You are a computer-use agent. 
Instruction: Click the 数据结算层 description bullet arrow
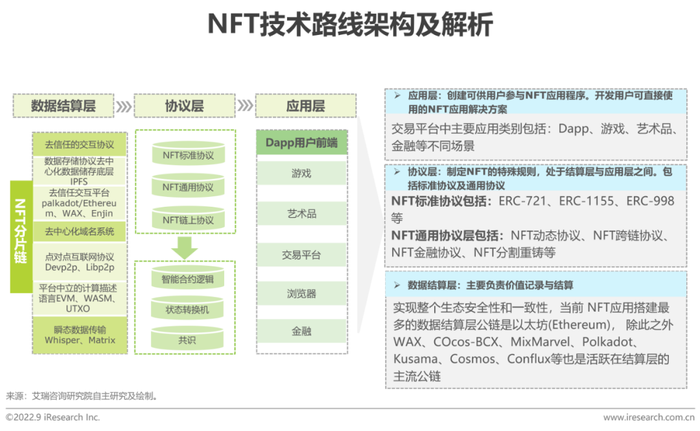point(397,285)
